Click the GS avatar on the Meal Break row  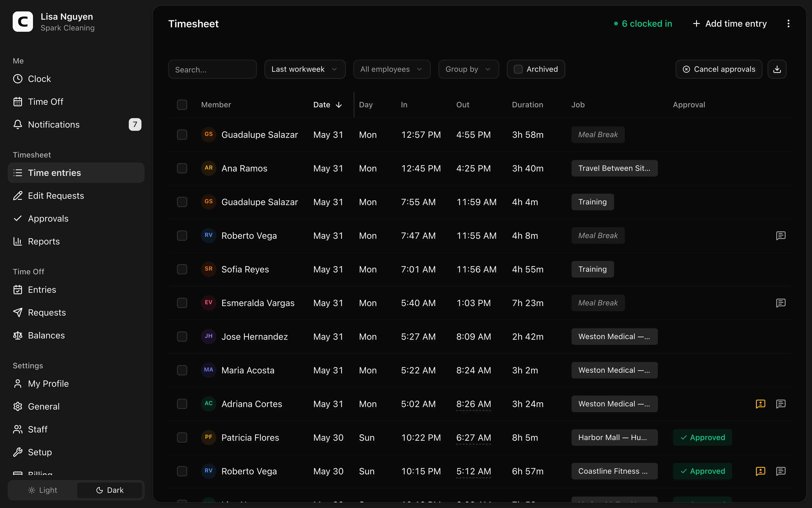208,134
